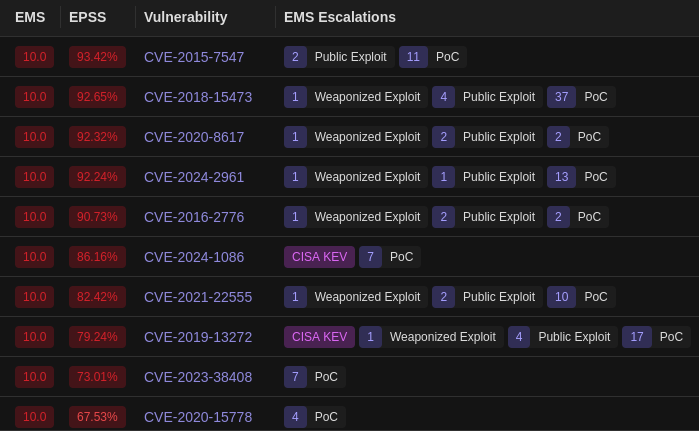
Task: Click the CISA KEV badge for CVE-2024-1086
Action: (319, 257)
